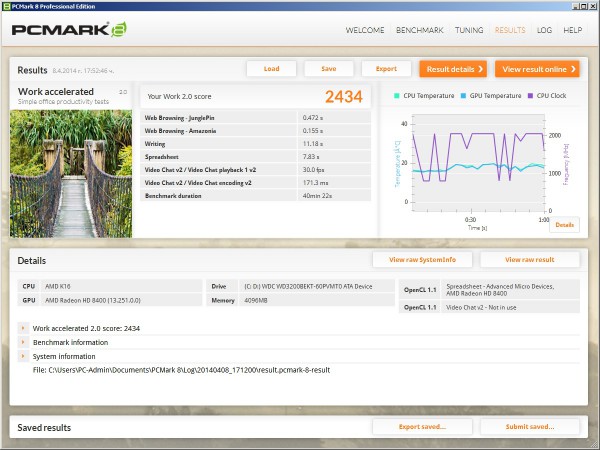
Task: Select the score value 2434
Action: [x=344, y=97]
